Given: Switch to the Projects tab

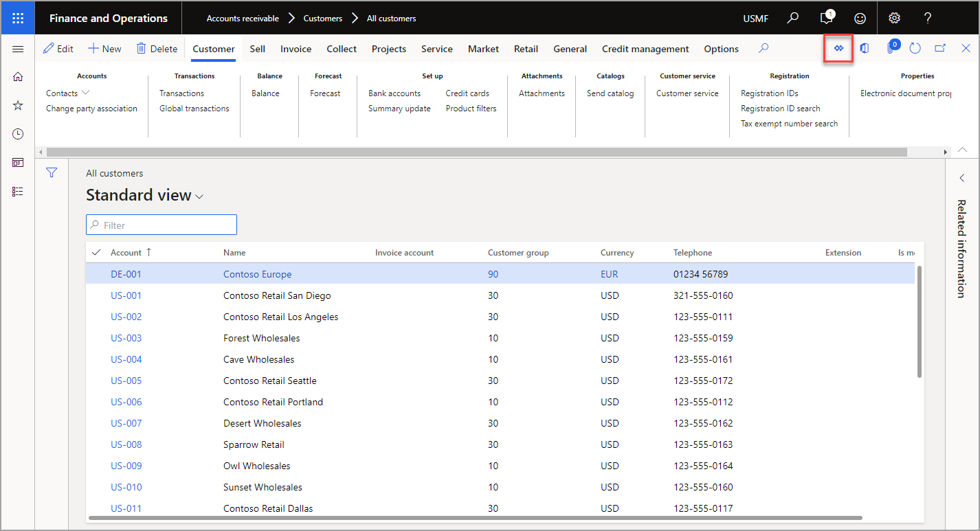Looking at the screenshot, I should 389,49.
